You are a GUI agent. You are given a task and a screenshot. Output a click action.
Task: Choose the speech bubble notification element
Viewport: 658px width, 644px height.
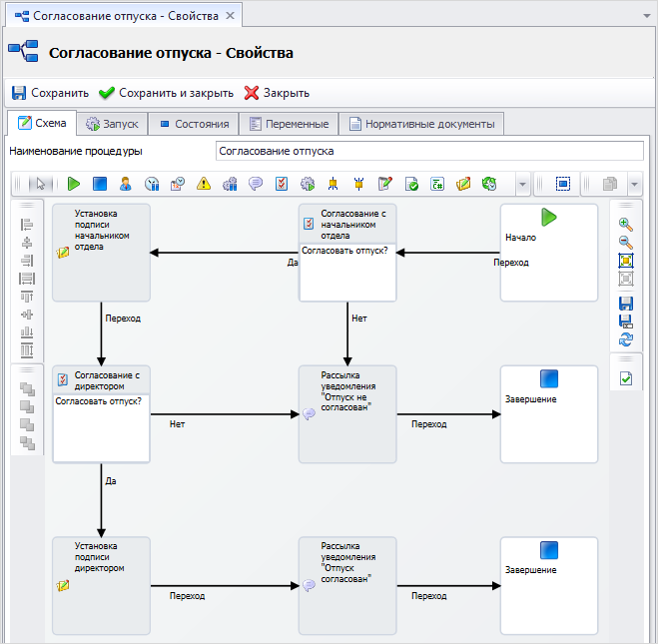pyautogui.click(x=256, y=184)
